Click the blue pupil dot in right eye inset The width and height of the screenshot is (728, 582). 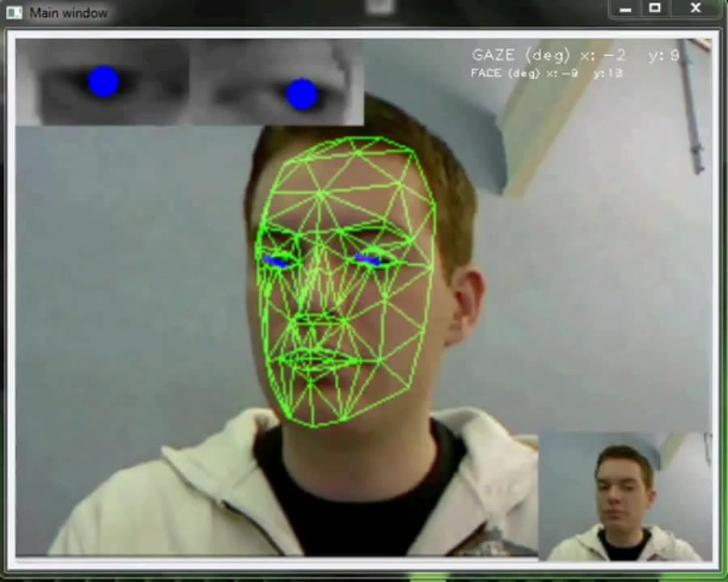point(302,94)
